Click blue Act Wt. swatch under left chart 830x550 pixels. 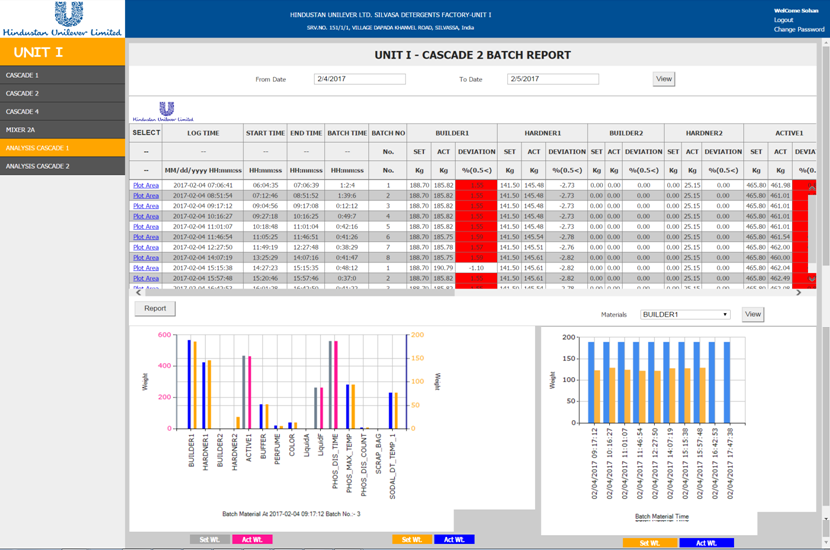pos(454,539)
